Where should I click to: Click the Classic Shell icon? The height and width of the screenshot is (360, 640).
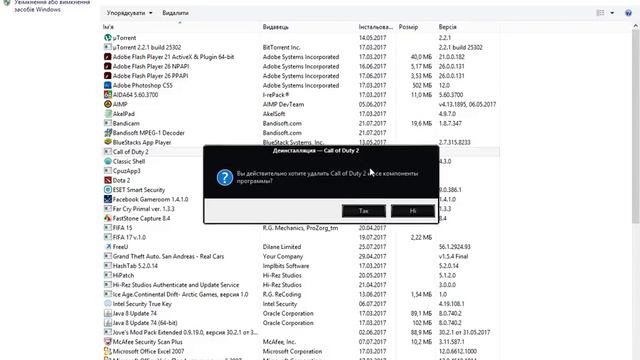pyautogui.click(x=108, y=161)
